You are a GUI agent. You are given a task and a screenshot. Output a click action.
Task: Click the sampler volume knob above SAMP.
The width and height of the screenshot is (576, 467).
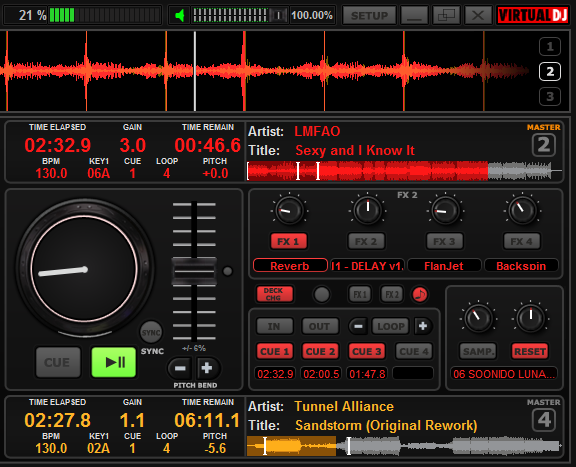[478, 318]
